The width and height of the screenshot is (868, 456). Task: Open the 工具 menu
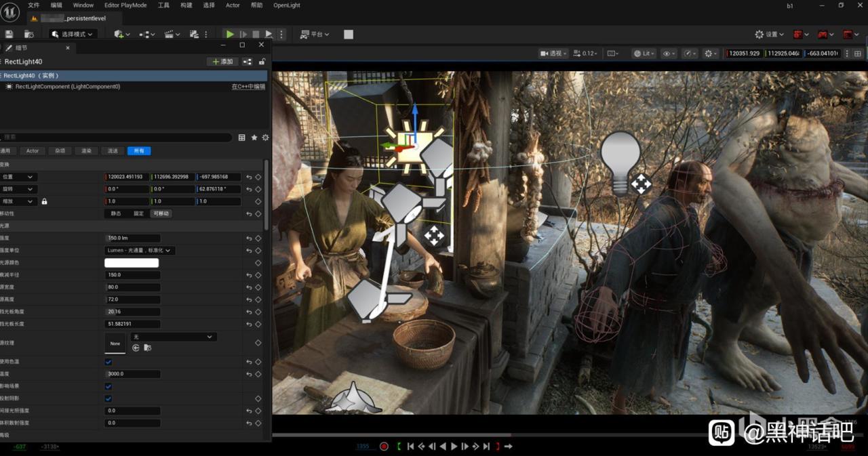(163, 5)
